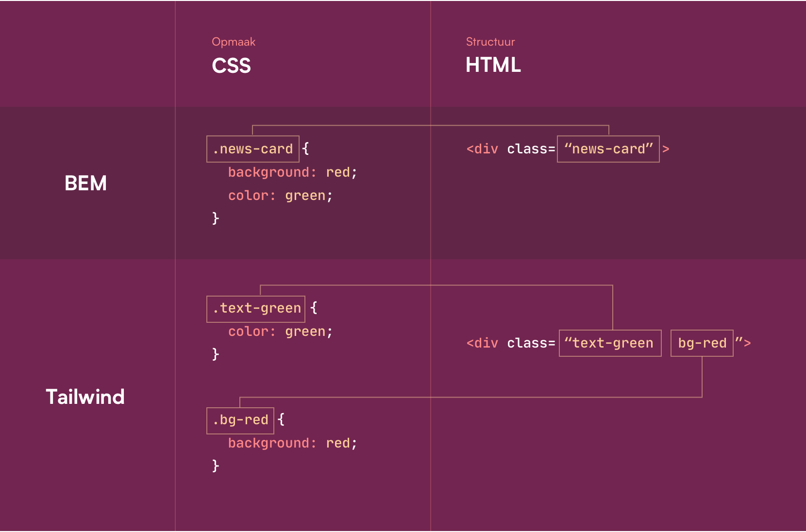
Task: Click the boxed .news-card CSS selector
Action: pyautogui.click(x=253, y=149)
